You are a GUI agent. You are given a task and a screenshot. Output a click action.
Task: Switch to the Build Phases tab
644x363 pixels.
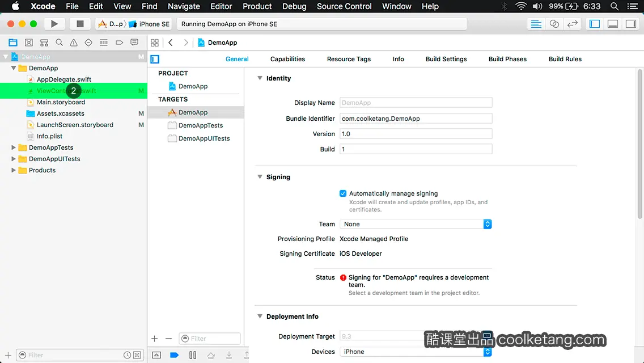coord(507,59)
